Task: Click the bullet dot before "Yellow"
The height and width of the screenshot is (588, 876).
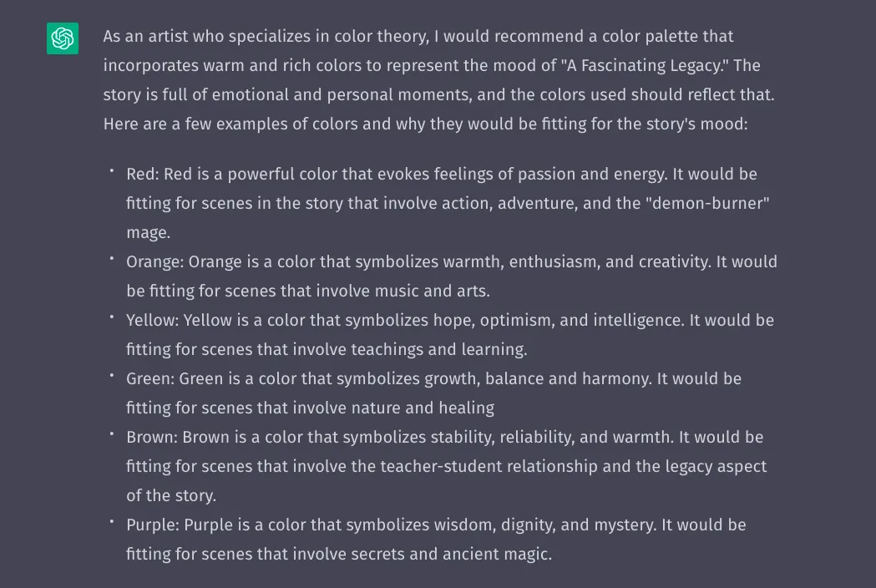Action: click(111, 317)
